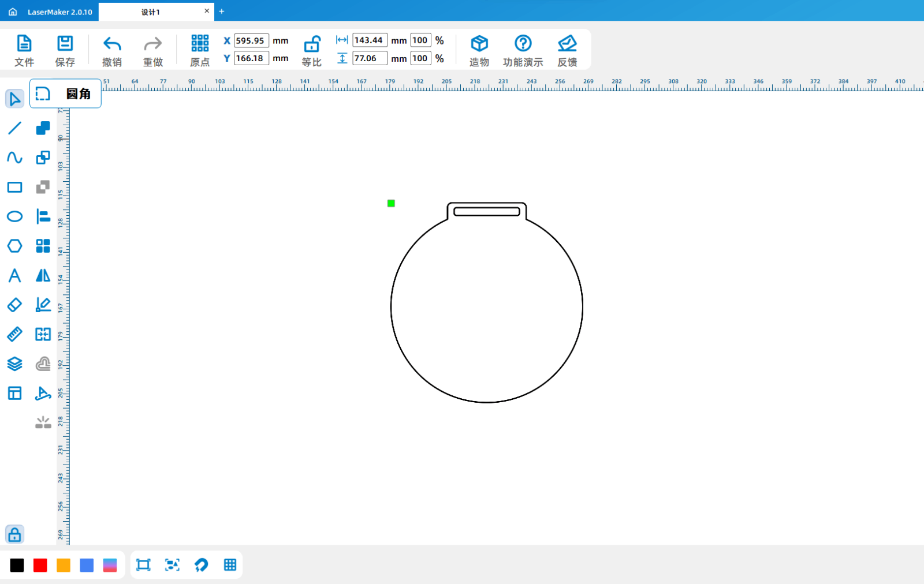Screen dimensions: 924x584
Task: Click the mirror flip icon
Action: [x=43, y=275]
